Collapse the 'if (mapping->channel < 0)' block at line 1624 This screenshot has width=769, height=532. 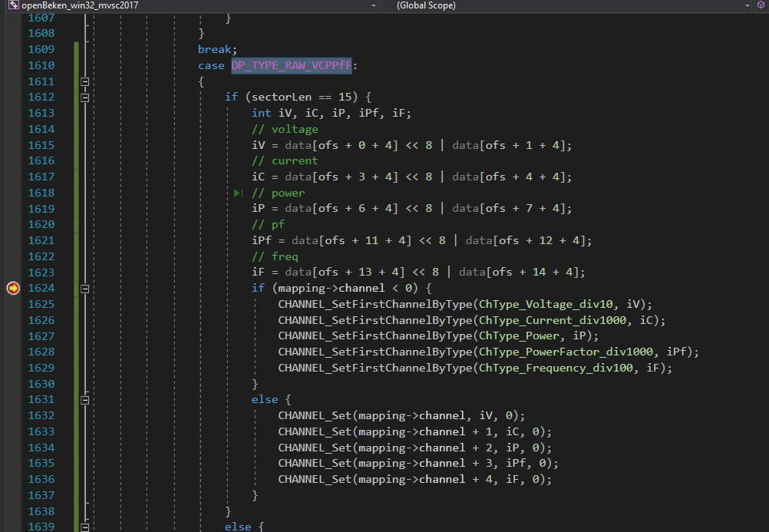(x=85, y=289)
